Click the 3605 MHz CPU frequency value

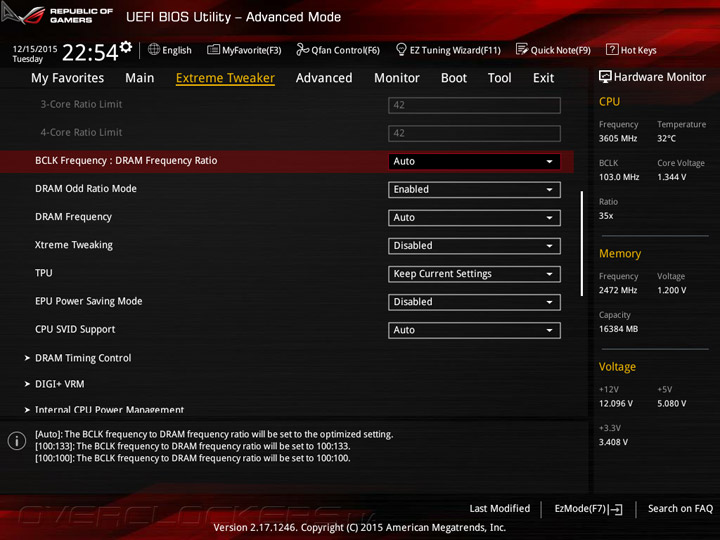[618, 138]
